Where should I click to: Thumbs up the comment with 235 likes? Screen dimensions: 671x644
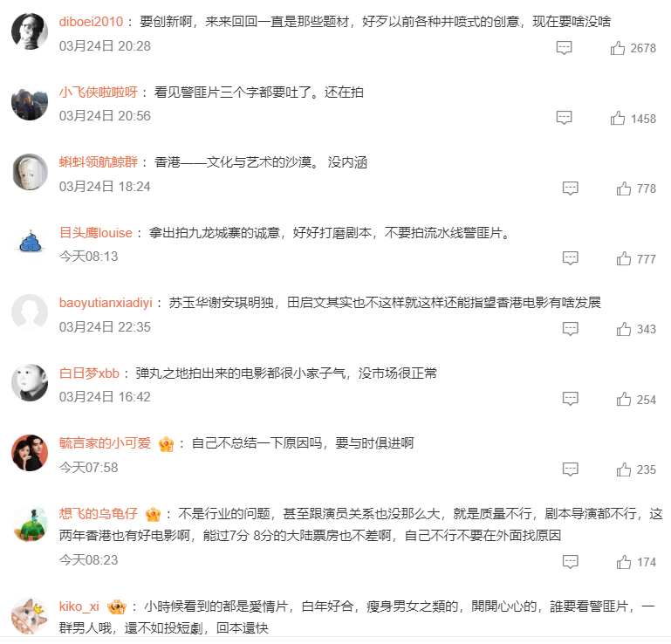pos(624,469)
